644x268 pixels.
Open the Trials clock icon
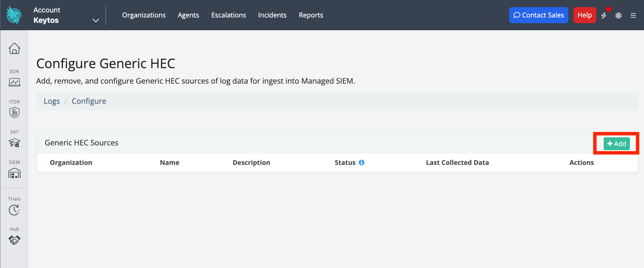point(14,210)
